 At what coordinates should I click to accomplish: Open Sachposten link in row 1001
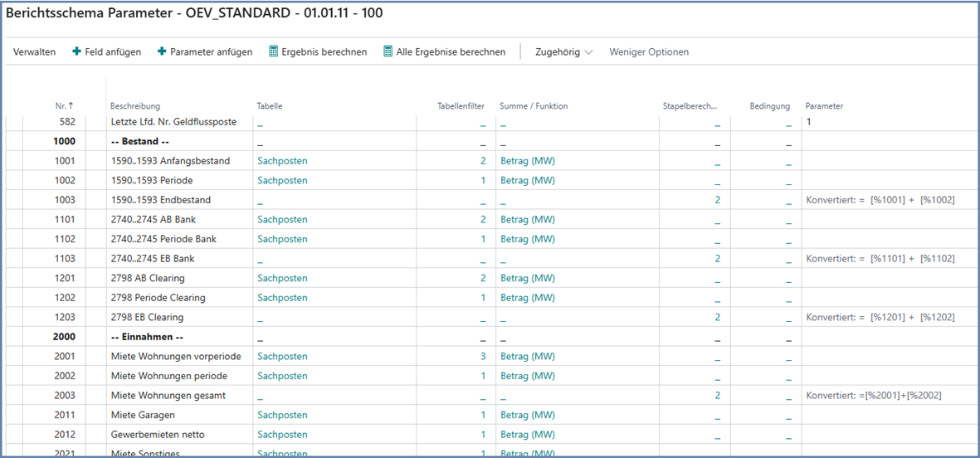click(282, 161)
